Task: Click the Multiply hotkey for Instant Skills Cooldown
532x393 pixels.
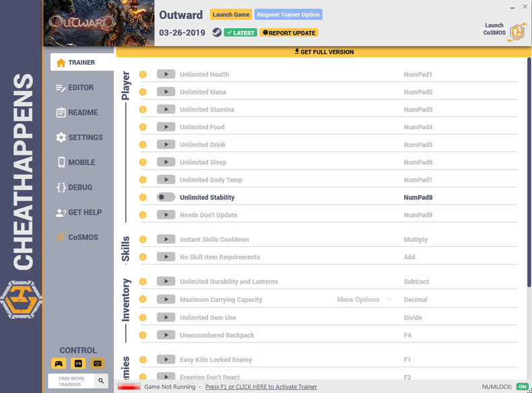Action: click(x=415, y=240)
